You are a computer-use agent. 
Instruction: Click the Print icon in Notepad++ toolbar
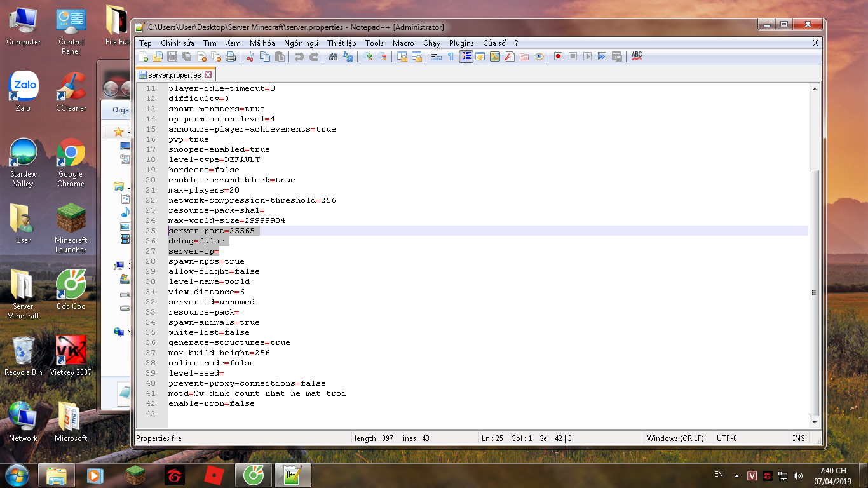click(230, 57)
